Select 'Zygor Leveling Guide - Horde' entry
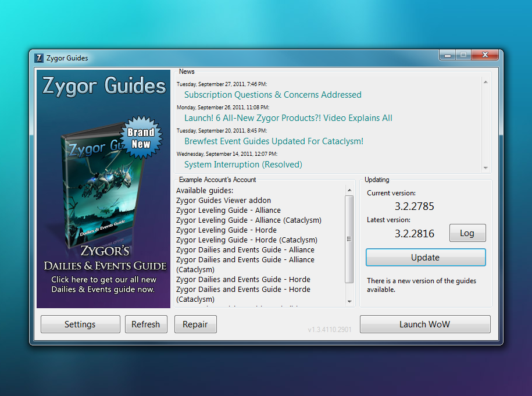 [226, 230]
